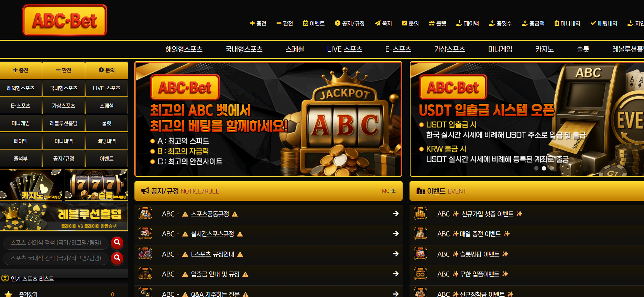
Task: Click the 신규가입 첫충 이벤트 thumbnail icon
Action: coord(420,214)
